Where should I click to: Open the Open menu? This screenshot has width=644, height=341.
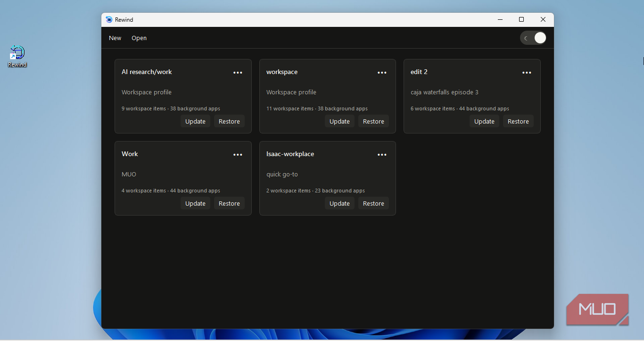(x=139, y=38)
